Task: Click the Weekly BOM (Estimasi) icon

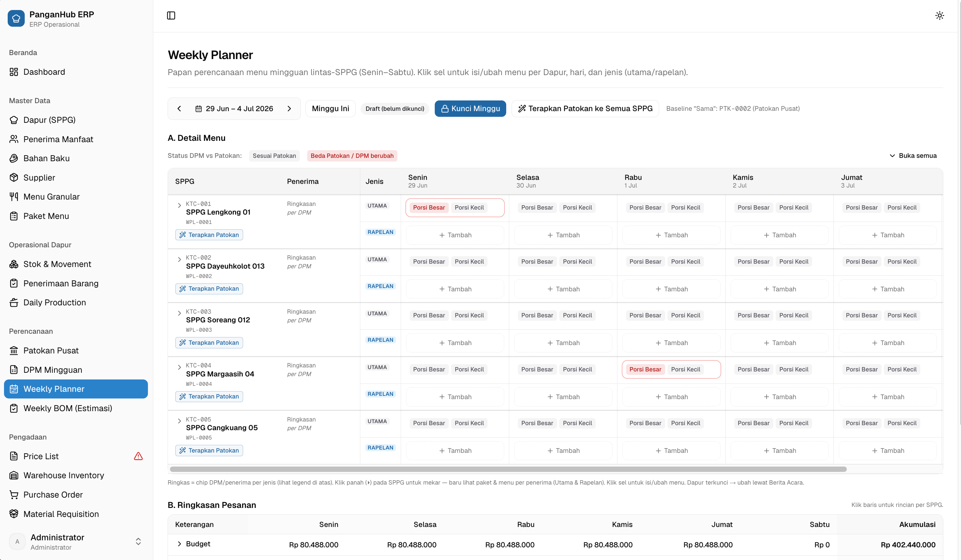Action: pyautogui.click(x=14, y=408)
